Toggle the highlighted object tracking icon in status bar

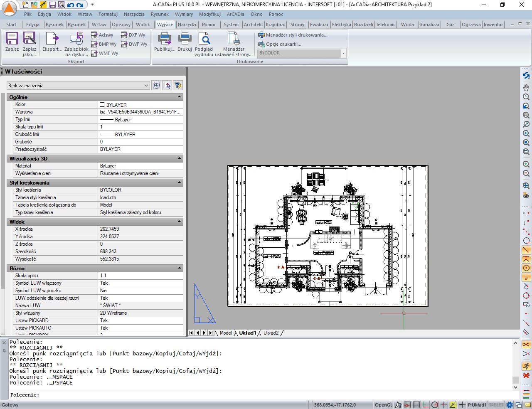coord(453,405)
